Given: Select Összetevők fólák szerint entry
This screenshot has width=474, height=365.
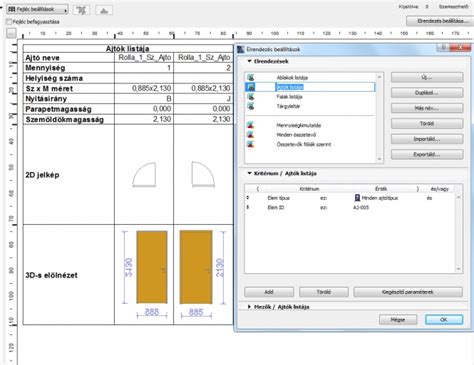Looking at the screenshot, I should (304, 144).
